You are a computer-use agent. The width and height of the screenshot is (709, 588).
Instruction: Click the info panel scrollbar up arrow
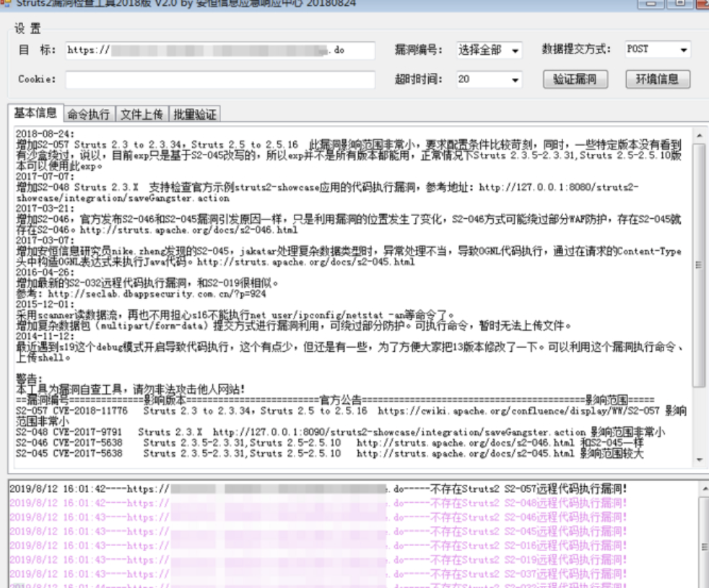(700, 135)
